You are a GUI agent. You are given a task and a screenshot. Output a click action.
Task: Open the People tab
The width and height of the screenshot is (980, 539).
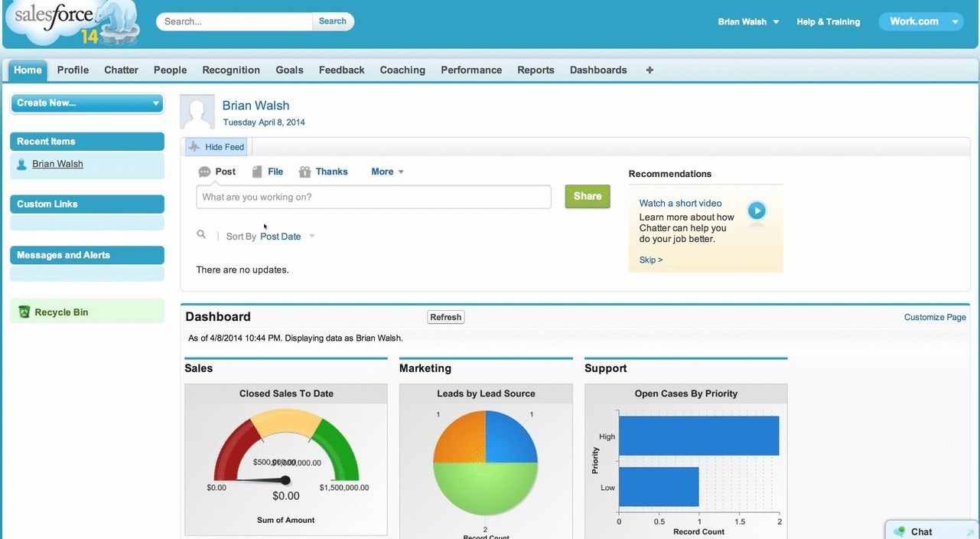(170, 70)
